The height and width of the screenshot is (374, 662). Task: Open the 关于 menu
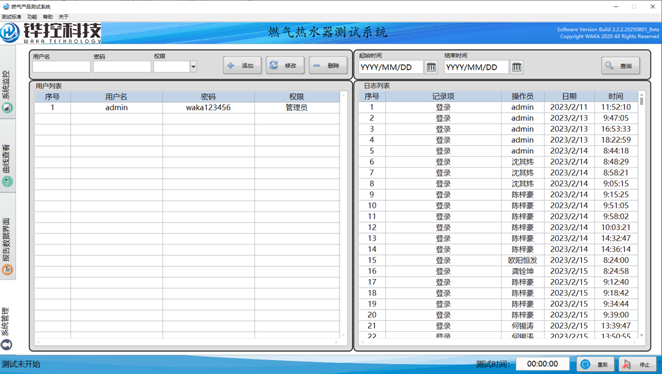(x=63, y=16)
